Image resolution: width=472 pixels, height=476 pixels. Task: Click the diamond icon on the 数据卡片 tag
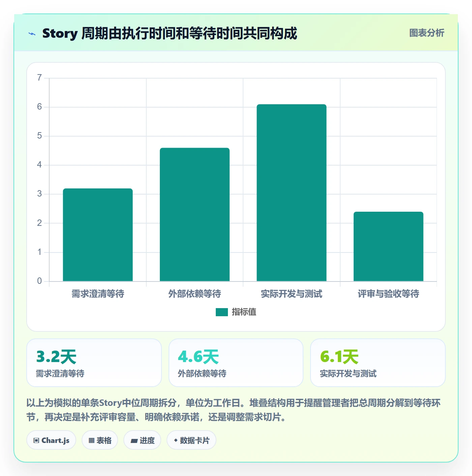(x=176, y=440)
